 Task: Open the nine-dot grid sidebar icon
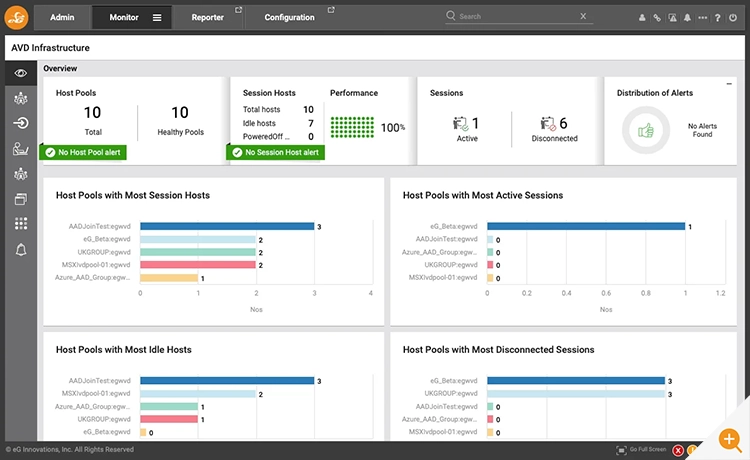tap(21, 224)
